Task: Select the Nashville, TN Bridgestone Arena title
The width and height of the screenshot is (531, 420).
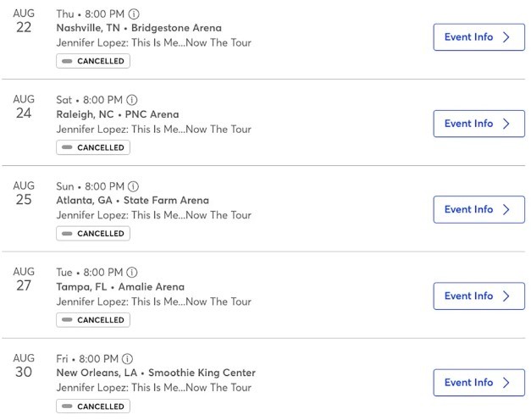Action: (139, 28)
